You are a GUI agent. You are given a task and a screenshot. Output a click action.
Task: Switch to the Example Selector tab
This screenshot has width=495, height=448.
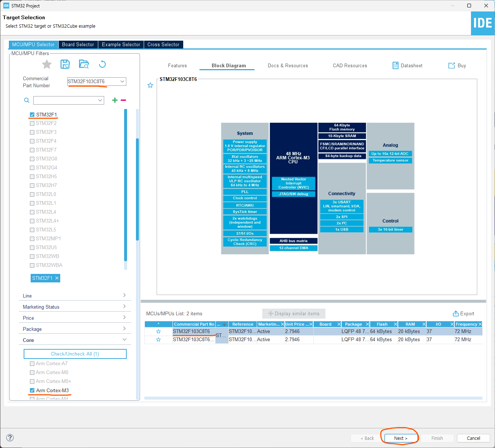pyautogui.click(x=121, y=44)
